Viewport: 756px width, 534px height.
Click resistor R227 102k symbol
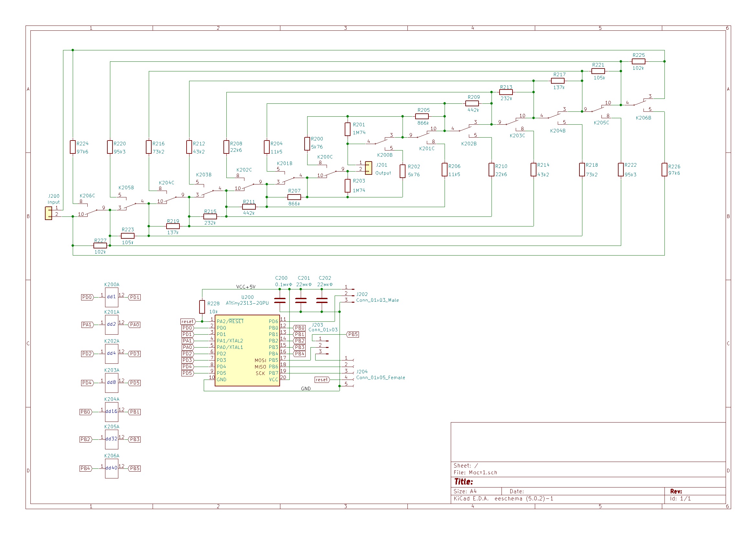click(100, 246)
